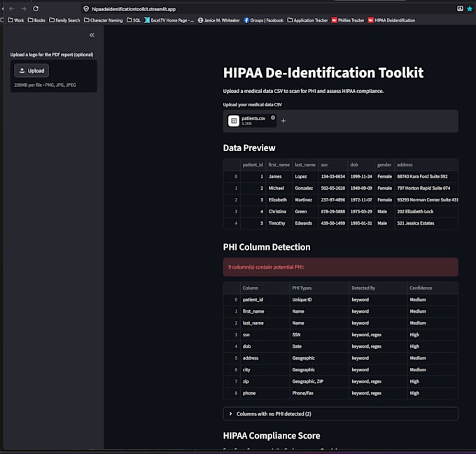Remove the uploaded patients.csv file
476x454 pixels.
(273, 118)
